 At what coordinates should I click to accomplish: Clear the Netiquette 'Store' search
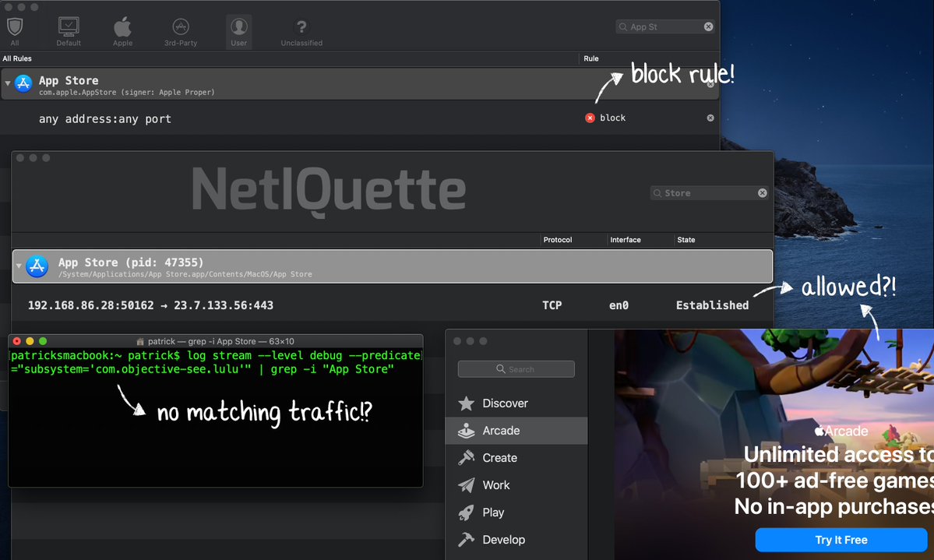[762, 193]
